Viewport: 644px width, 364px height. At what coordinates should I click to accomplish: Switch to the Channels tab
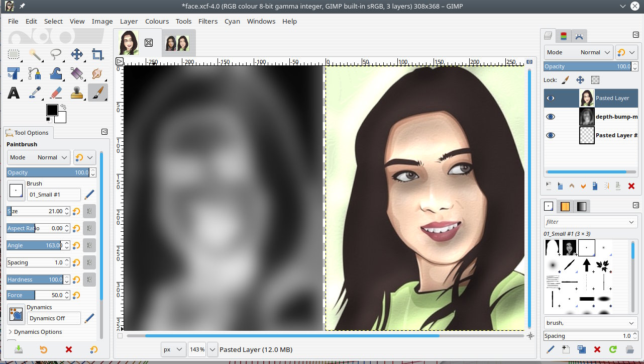564,36
